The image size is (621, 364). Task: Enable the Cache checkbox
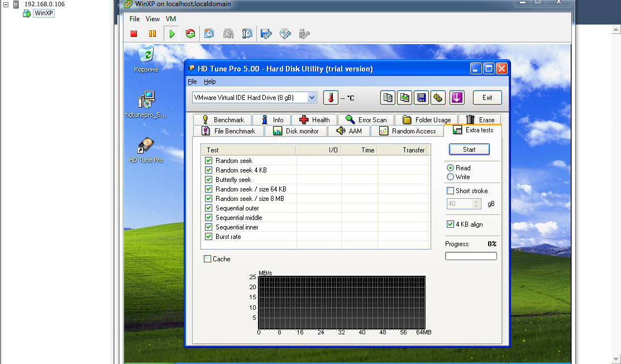pos(208,259)
